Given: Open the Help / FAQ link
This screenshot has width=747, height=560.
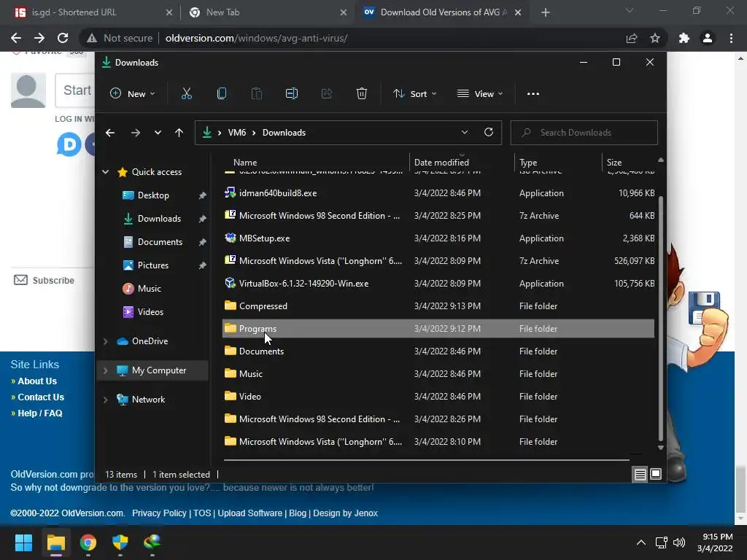Looking at the screenshot, I should [x=40, y=413].
